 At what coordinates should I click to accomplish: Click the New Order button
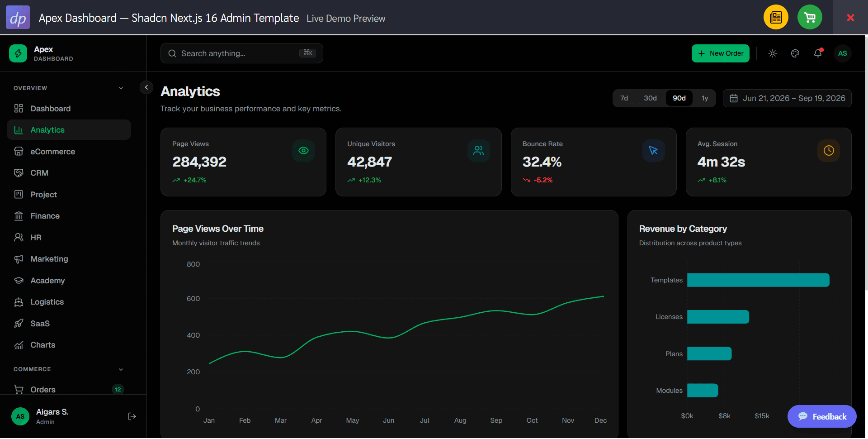(x=721, y=53)
